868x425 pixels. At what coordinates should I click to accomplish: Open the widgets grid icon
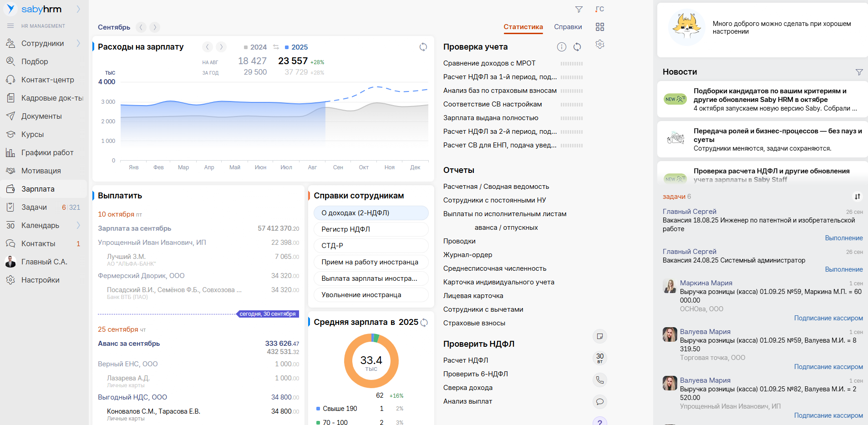coord(600,27)
